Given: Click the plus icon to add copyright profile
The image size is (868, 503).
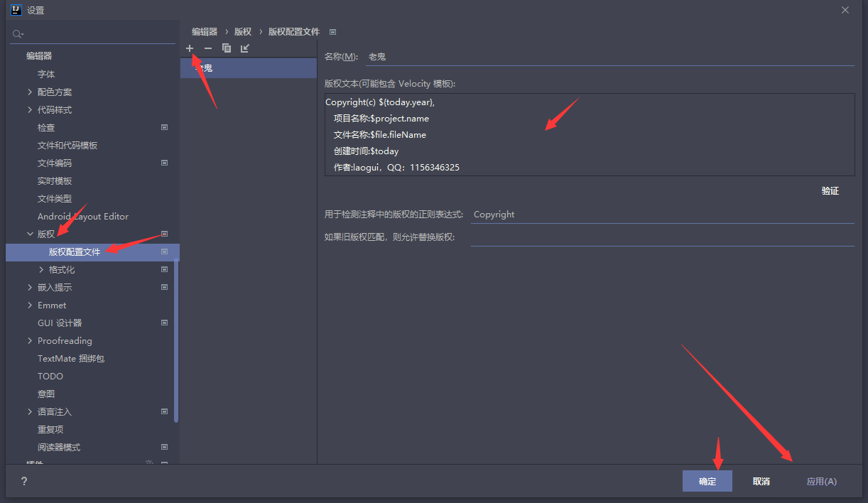Looking at the screenshot, I should (190, 48).
